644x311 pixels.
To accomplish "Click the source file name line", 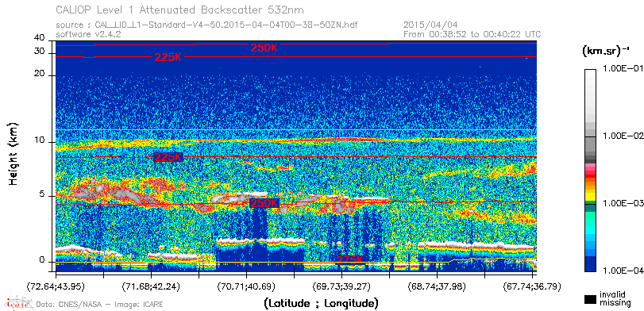I will (x=206, y=25).
